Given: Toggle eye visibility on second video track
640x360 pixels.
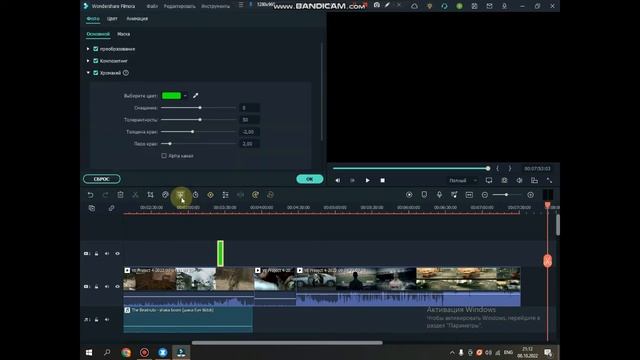Looking at the screenshot, I should (x=118, y=287).
